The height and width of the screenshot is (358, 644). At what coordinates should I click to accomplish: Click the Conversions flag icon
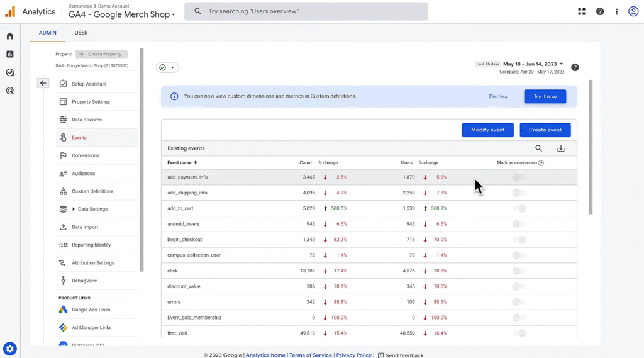(x=63, y=155)
